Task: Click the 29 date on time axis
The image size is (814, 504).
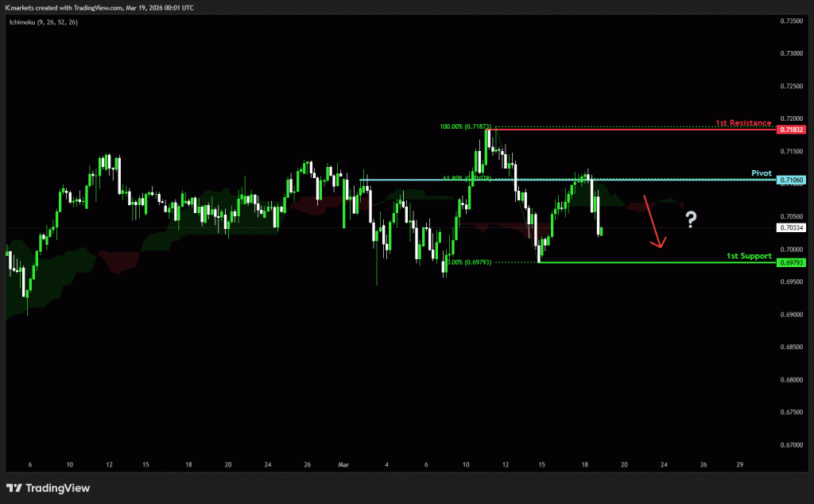Action: (x=739, y=464)
